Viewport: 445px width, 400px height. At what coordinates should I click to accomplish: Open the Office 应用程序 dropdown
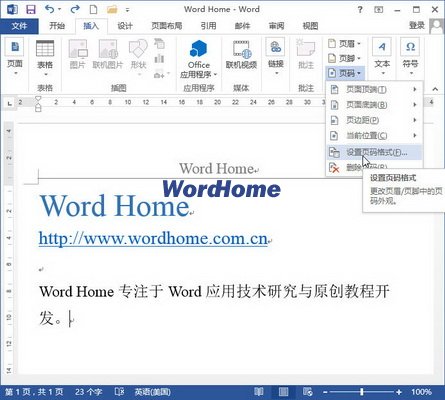[x=199, y=59]
